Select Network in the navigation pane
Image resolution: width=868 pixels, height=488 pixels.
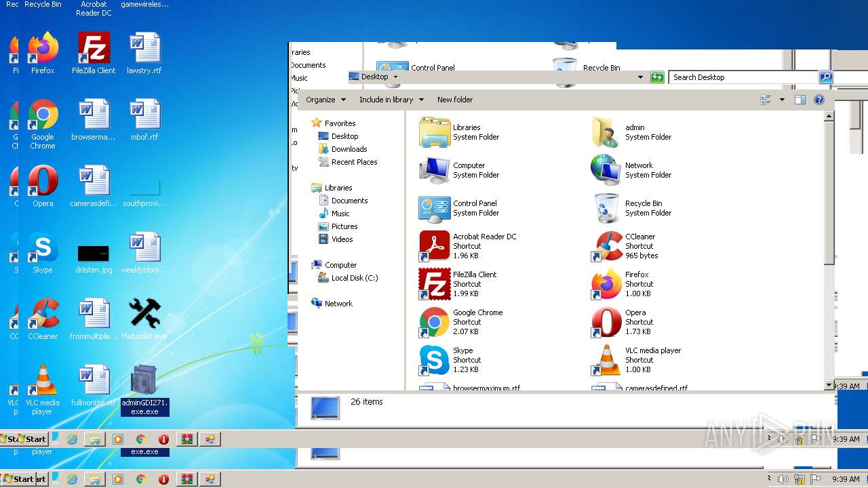(332, 304)
